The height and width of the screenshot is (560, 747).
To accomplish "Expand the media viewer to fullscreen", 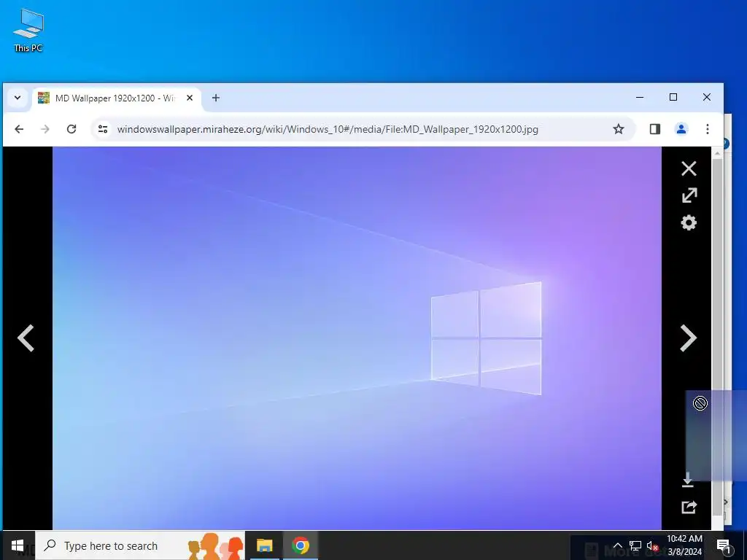I will click(x=689, y=195).
